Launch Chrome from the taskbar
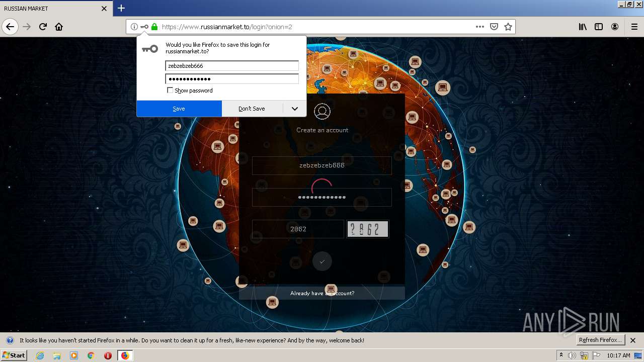644x362 pixels. pyautogui.click(x=91, y=355)
